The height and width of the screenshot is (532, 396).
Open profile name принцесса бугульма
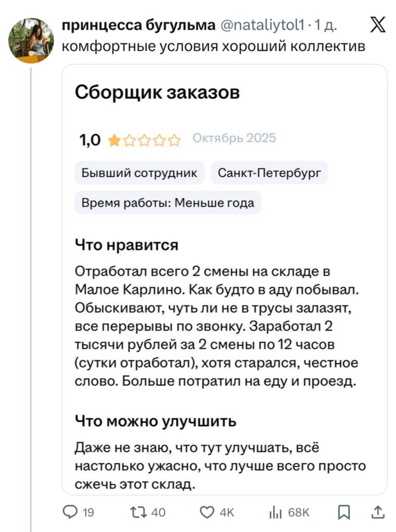(x=139, y=25)
